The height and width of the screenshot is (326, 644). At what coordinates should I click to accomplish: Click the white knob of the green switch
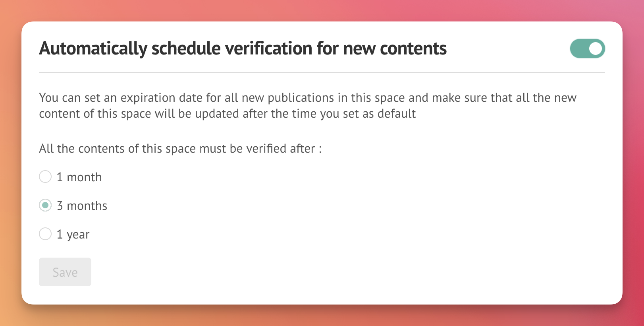596,49
